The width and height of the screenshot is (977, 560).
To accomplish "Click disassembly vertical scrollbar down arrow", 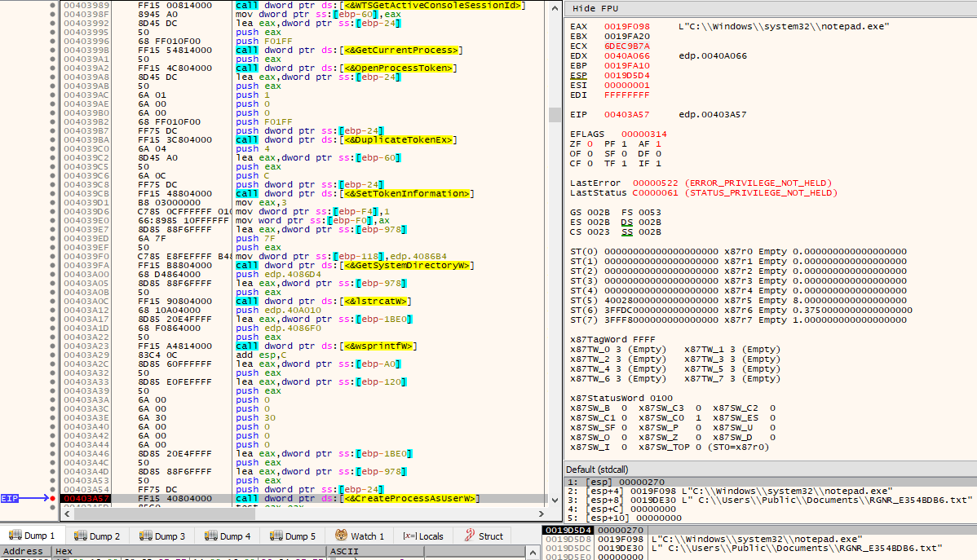I will coord(555,500).
